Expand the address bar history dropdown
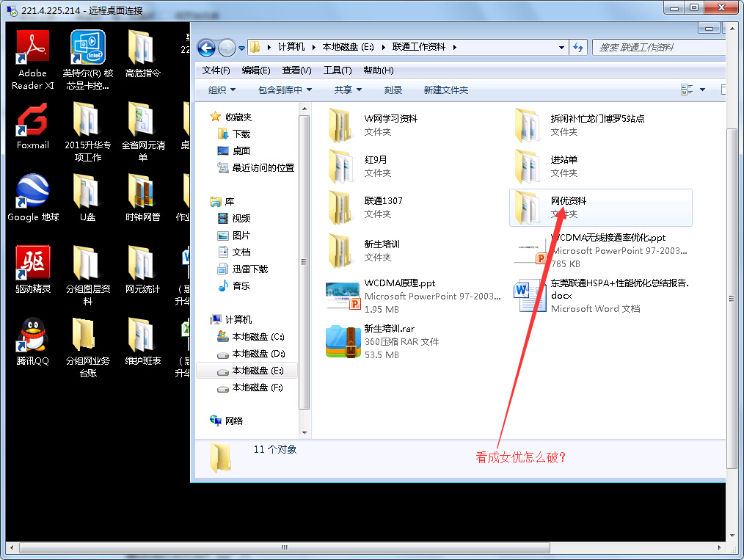The width and height of the screenshot is (744, 560). coord(561,48)
